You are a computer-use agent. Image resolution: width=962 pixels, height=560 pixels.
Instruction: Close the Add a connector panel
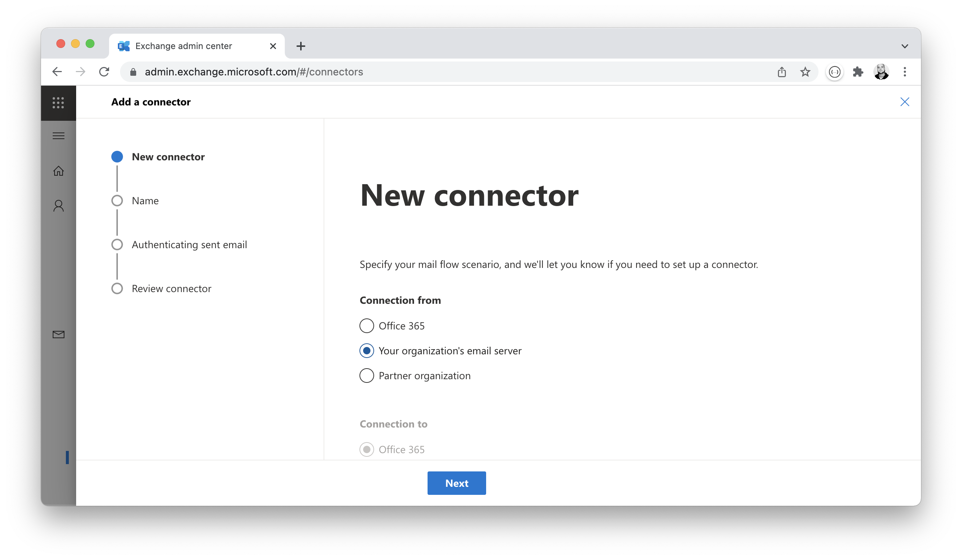click(x=905, y=102)
